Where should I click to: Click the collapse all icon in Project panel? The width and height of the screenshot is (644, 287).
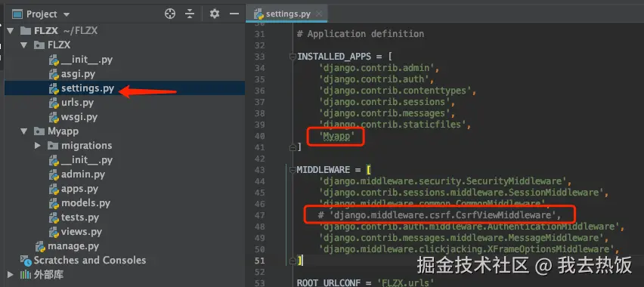[189, 14]
